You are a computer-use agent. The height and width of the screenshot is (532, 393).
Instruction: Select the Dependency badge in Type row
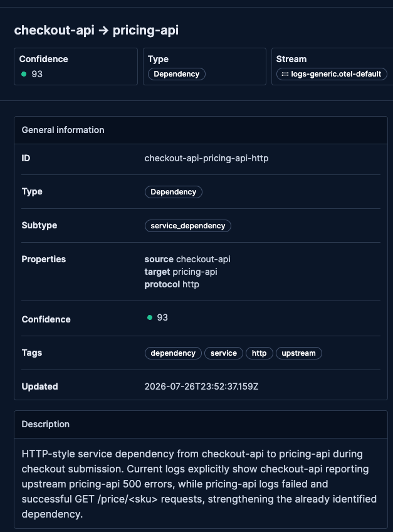pos(173,192)
